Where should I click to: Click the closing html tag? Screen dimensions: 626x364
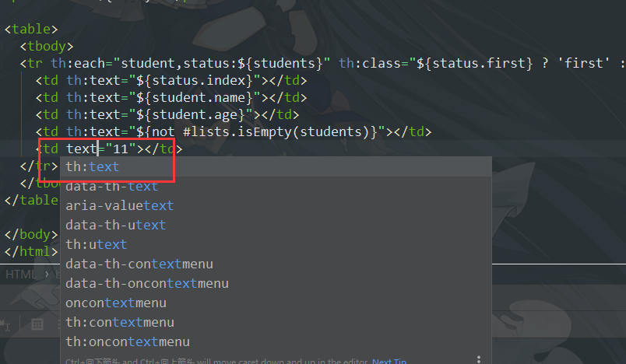pyautogui.click(x=31, y=251)
